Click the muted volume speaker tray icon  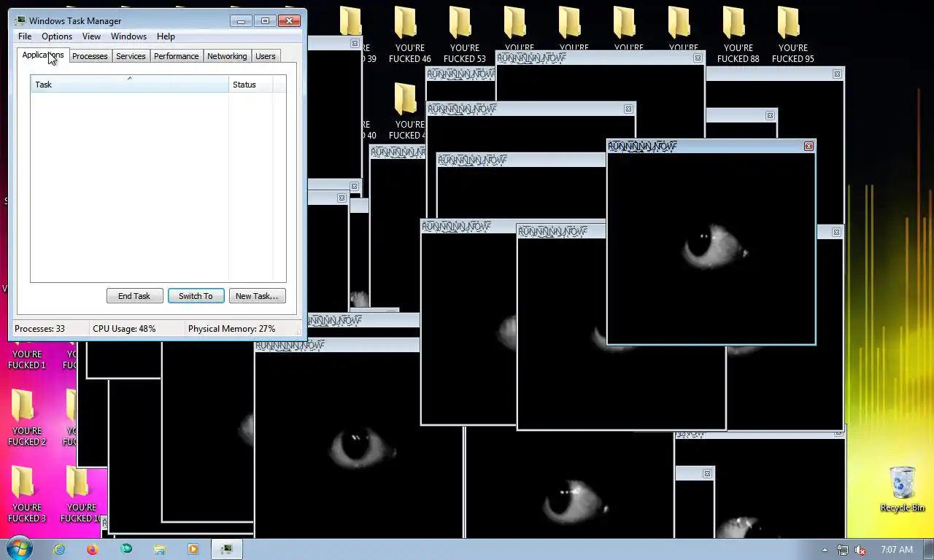860,550
